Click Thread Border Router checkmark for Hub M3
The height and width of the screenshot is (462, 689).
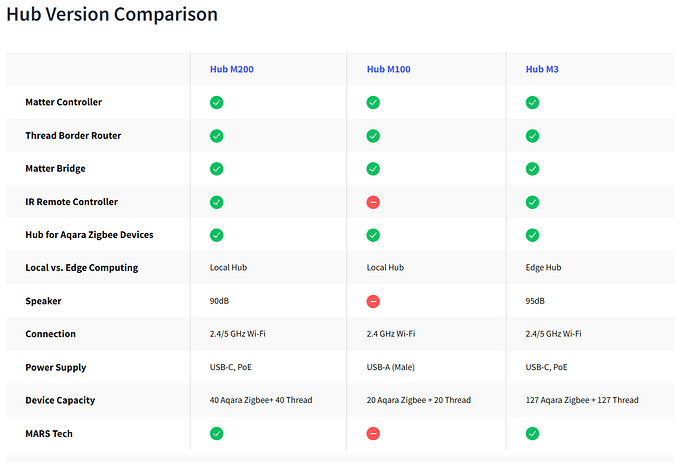coord(532,136)
